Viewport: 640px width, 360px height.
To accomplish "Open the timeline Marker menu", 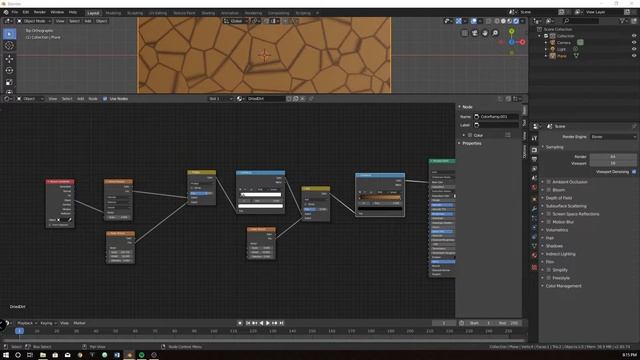I will pos(79,323).
